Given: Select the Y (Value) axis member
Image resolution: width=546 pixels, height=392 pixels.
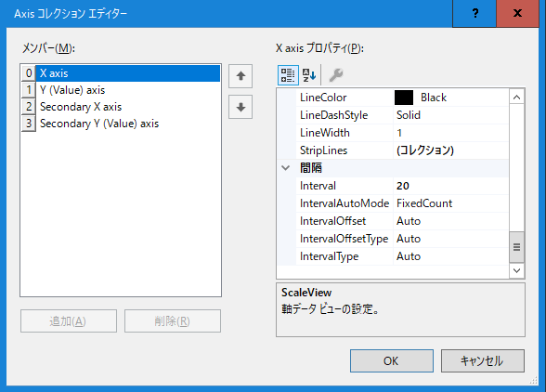Looking at the screenshot, I should click(128, 90).
